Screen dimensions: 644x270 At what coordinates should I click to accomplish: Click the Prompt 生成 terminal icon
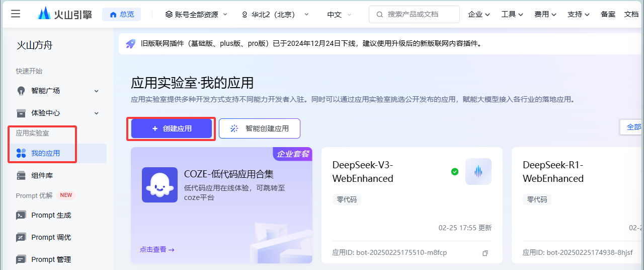21,215
